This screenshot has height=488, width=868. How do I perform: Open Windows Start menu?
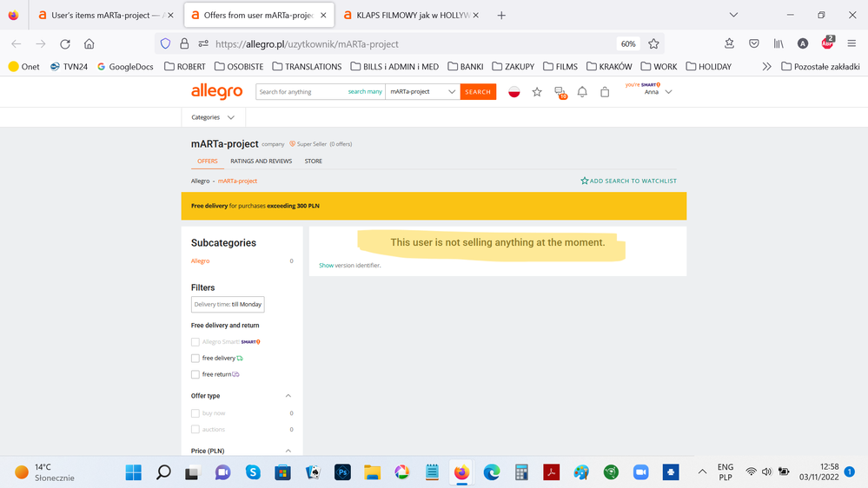point(134,472)
